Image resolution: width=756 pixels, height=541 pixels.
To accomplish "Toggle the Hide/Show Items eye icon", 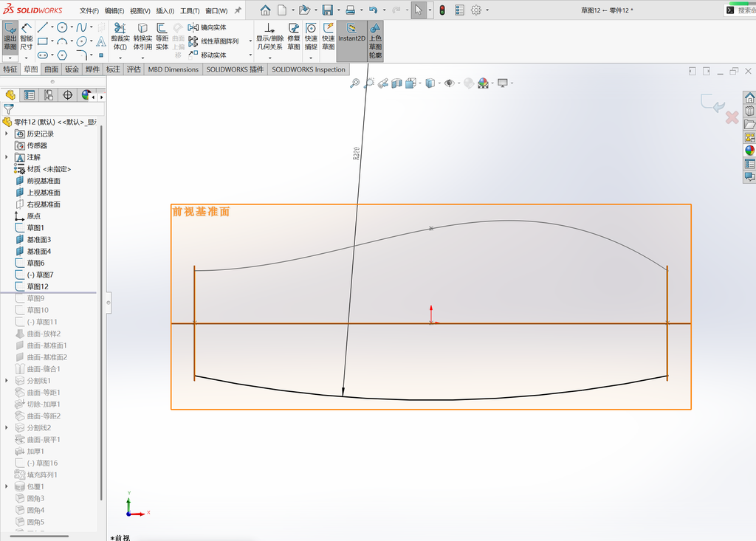I will click(x=449, y=83).
